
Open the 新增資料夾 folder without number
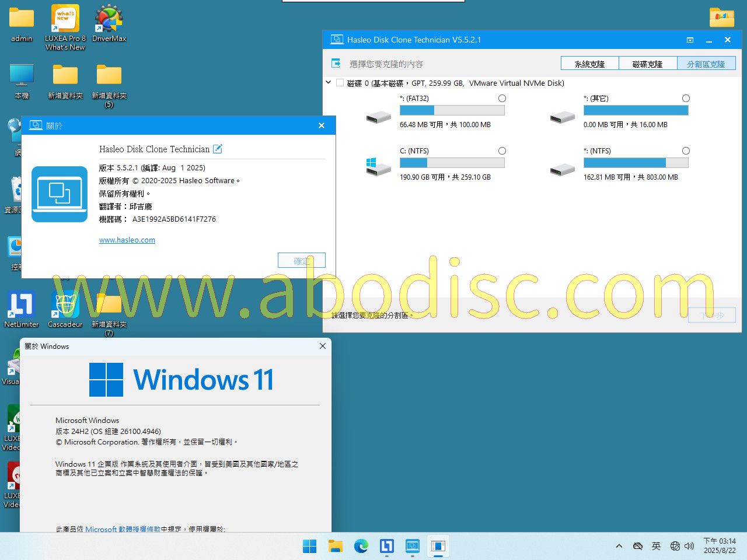click(x=65, y=81)
